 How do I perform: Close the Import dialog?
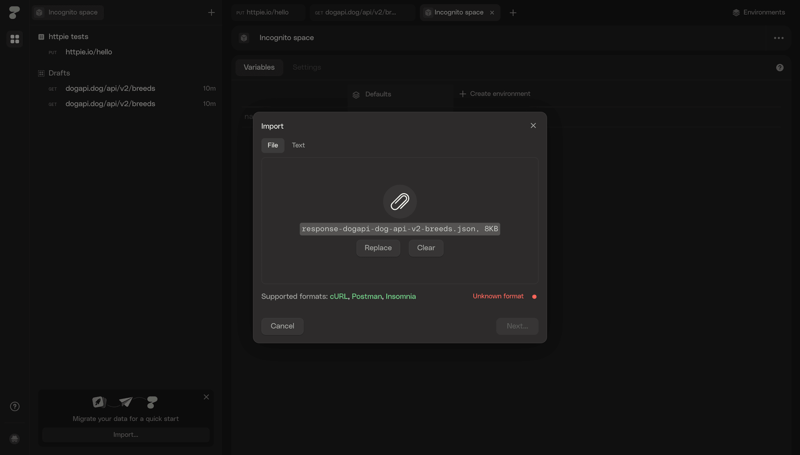533,125
